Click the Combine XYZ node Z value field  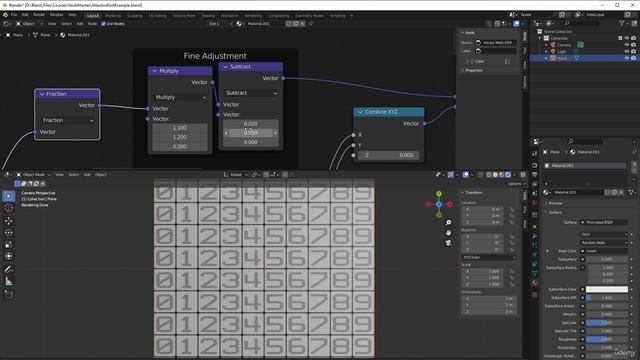[388, 155]
